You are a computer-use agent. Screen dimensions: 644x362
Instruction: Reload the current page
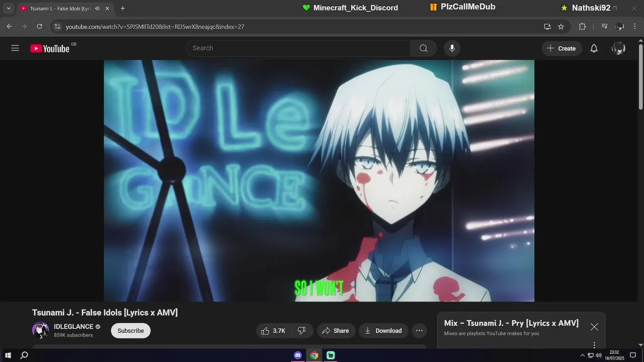pos(39,27)
